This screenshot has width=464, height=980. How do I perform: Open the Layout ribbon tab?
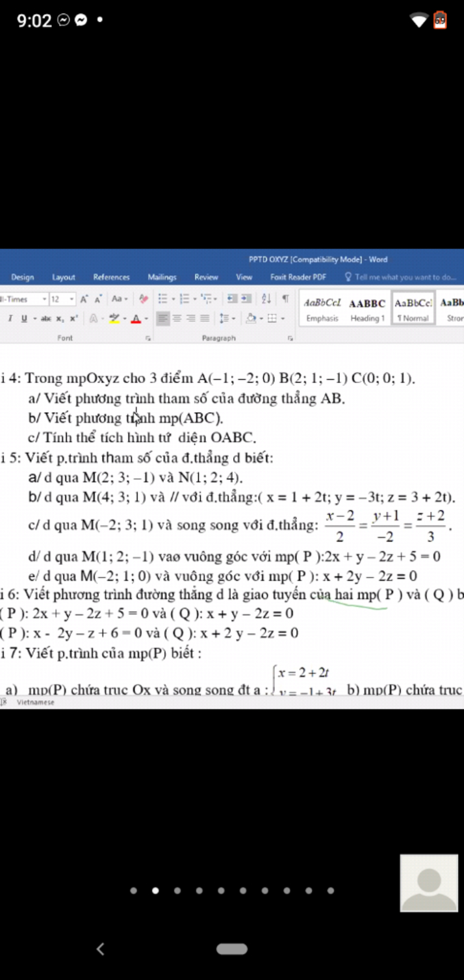(63, 277)
